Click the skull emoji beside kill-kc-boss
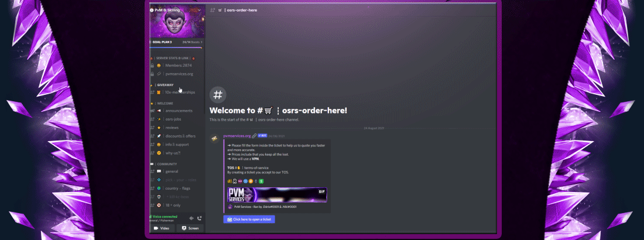The height and width of the screenshot is (240, 644). 159,197
